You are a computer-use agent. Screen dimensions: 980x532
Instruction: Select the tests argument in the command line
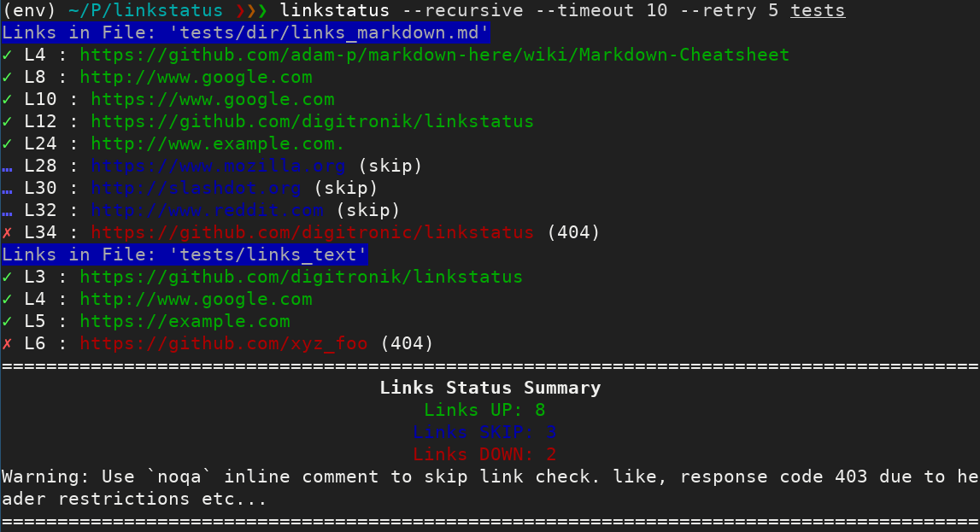coord(817,11)
